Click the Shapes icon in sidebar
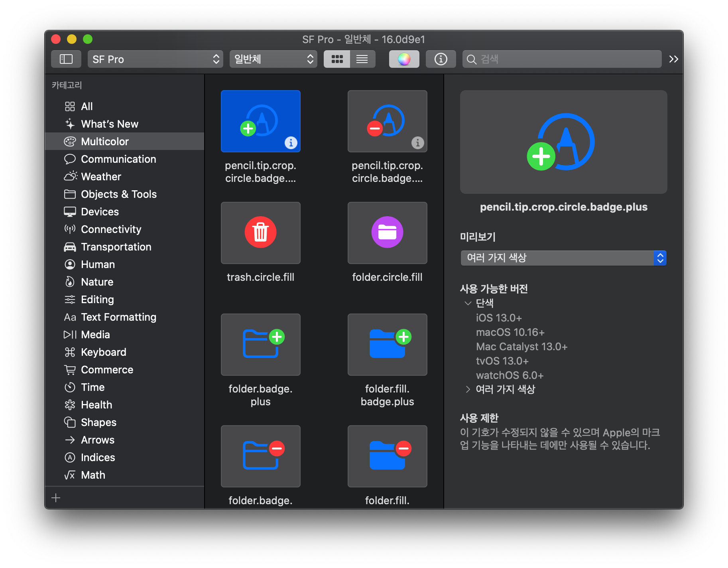The image size is (728, 568). (70, 422)
